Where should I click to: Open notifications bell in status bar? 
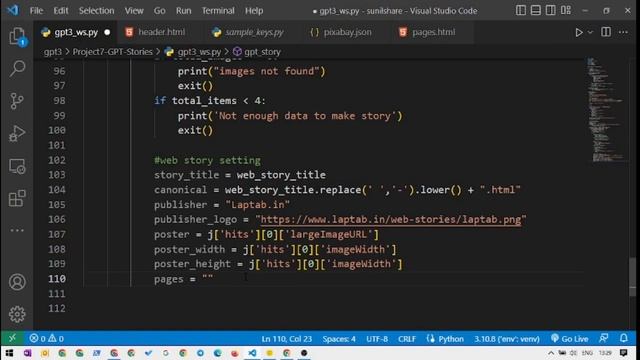pos(624,338)
